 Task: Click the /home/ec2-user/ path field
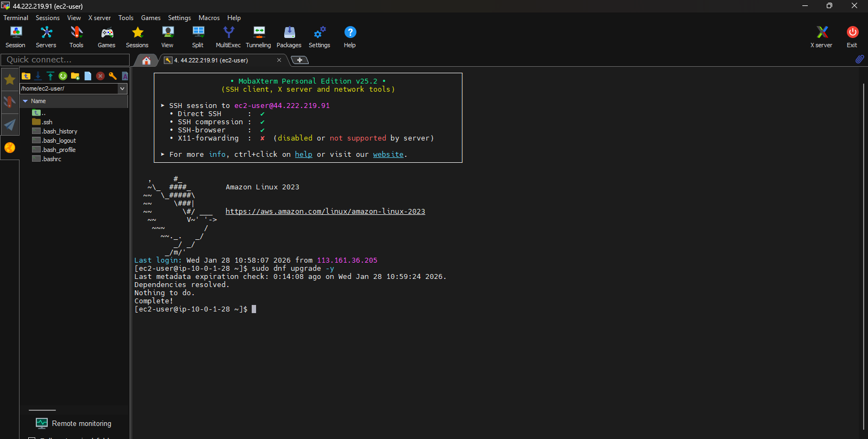click(x=68, y=88)
